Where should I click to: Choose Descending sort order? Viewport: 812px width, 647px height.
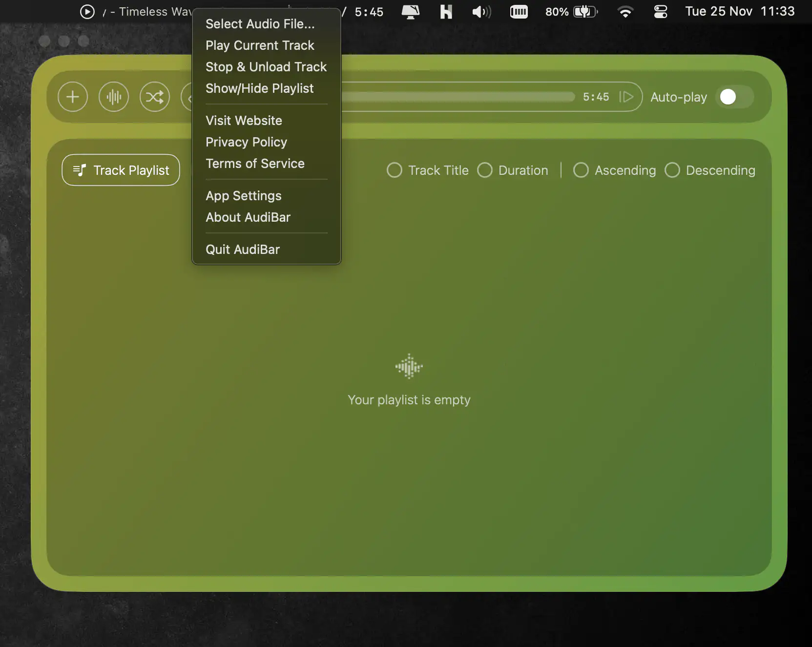[672, 170]
